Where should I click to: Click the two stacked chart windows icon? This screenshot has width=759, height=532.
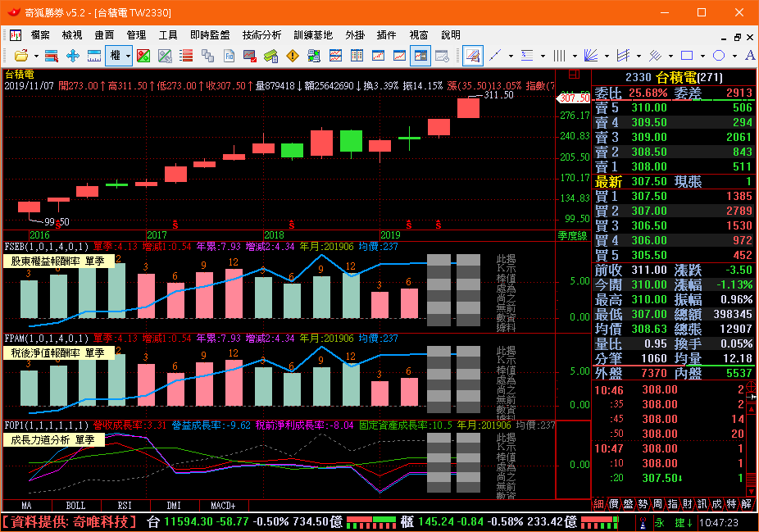[x=335, y=56]
